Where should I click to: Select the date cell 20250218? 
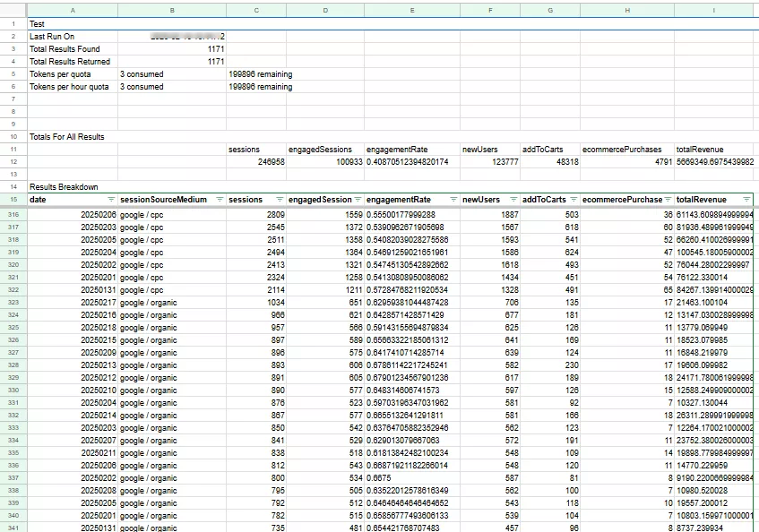point(73,328)
